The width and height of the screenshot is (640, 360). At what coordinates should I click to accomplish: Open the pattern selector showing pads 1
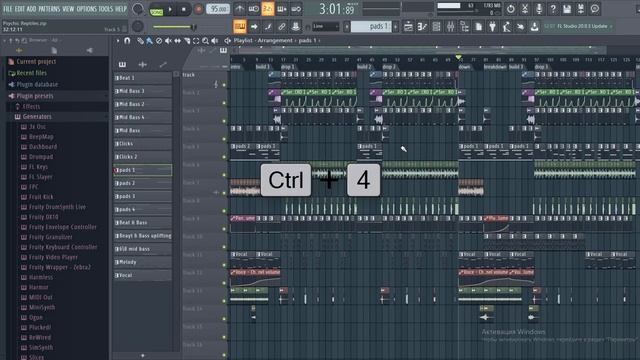(371, 27)
